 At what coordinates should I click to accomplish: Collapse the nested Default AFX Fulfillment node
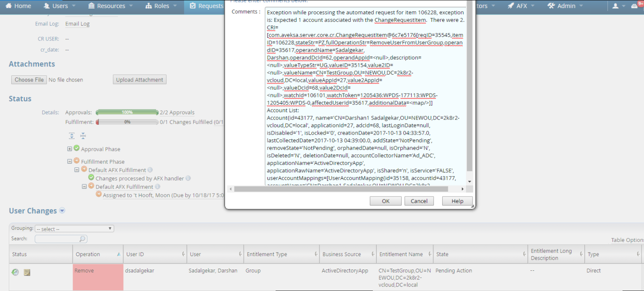point(84,186)
